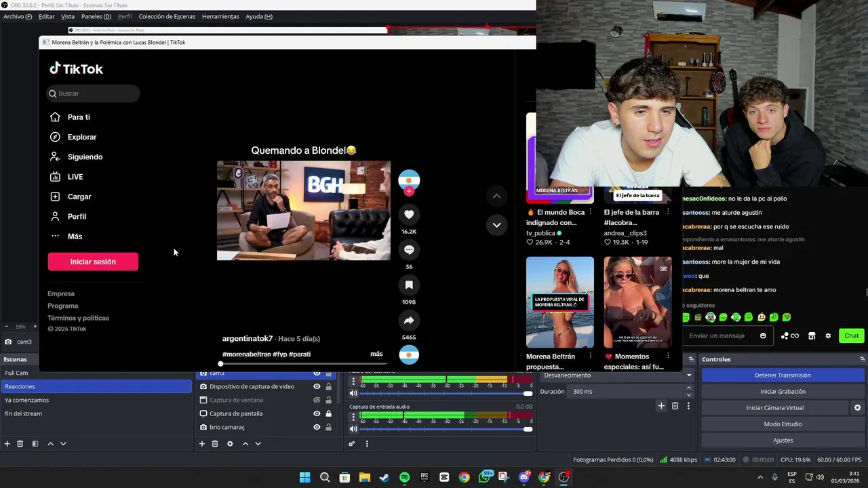Open selected source properties gear
Screen dimensions: 868x488
pyautogui.click(x=230, y=444)
